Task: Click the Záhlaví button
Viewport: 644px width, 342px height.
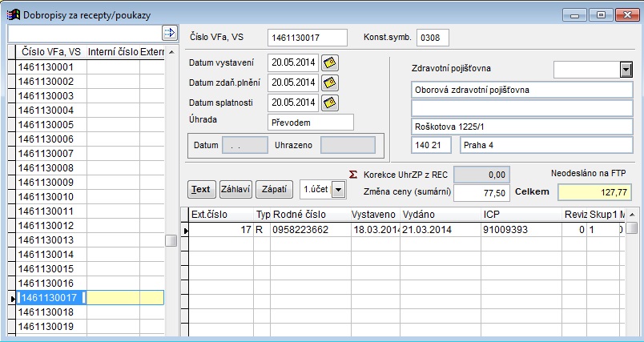Action: [x=235, y=189]
